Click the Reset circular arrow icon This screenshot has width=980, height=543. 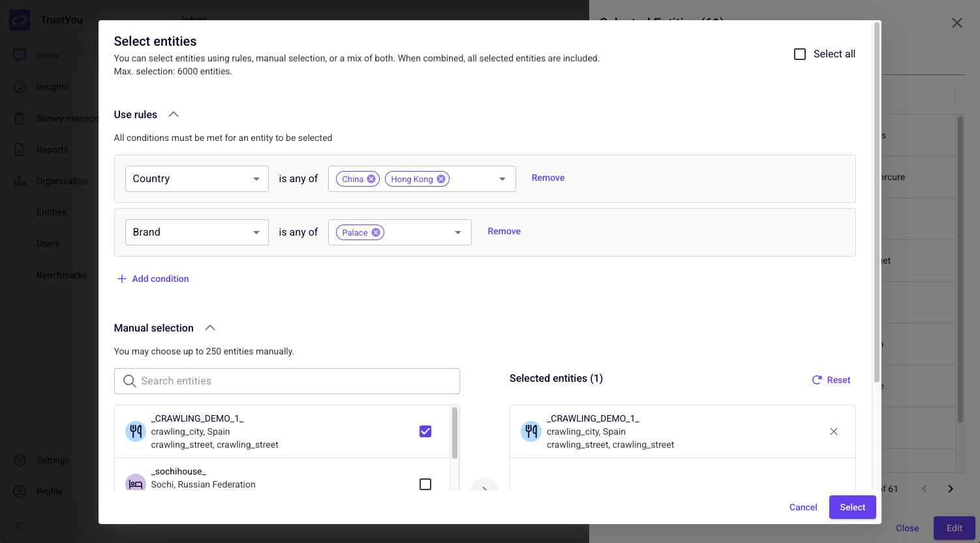click(817, 380)
